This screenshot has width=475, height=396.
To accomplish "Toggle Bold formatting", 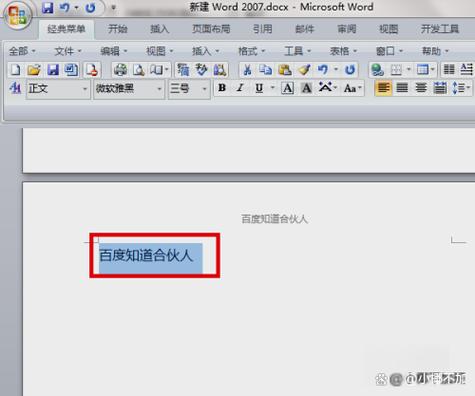I will click(x=222, y=88).
